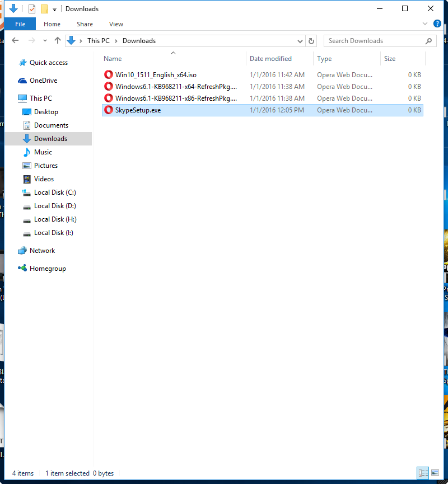Click the Opera icon beside Win10_1511_English_x64.iso
This screenshot has width=448, height=484.
point(109,74)
